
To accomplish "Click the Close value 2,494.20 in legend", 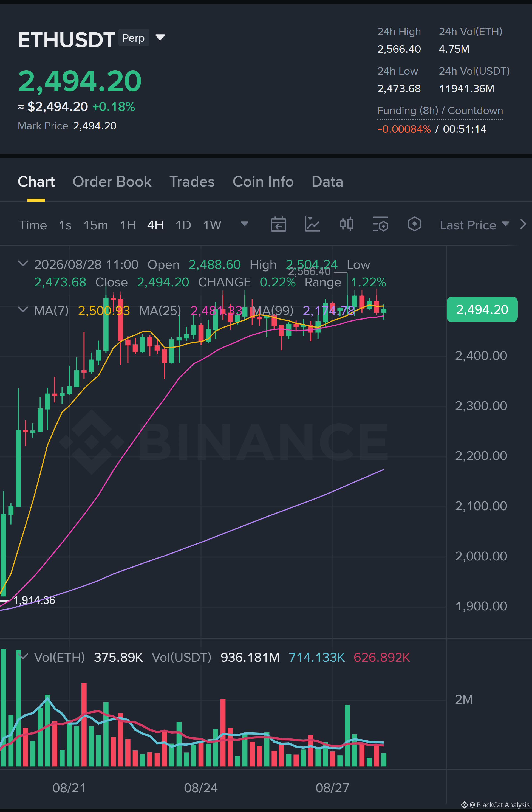I will [x=163, y=282].
